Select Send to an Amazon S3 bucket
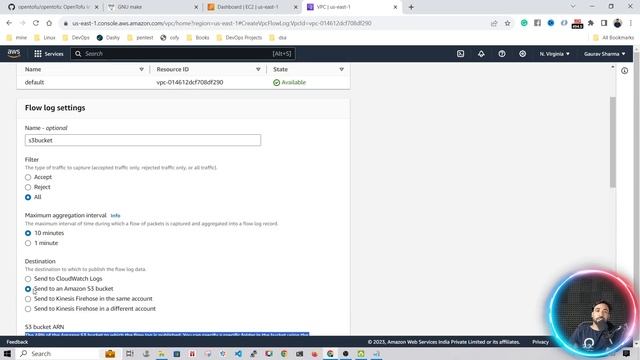The image size is (640, 360). tap(28, 289)
